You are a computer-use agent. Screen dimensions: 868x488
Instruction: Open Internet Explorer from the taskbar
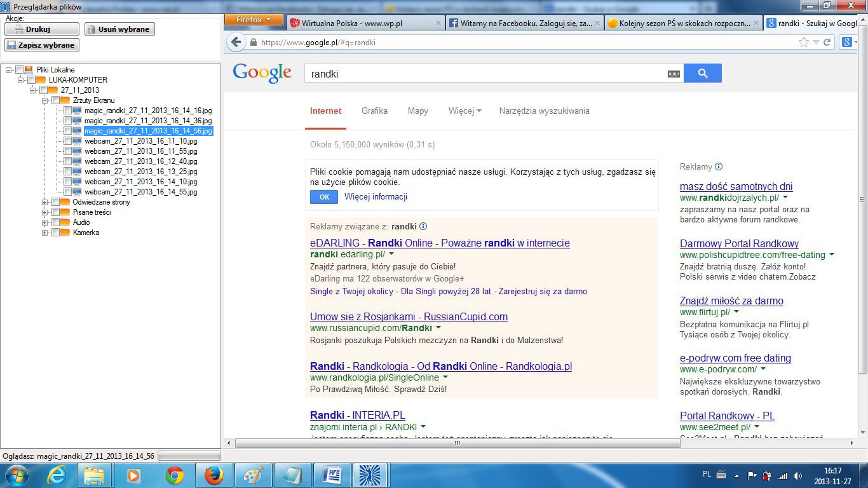point(57,475)
